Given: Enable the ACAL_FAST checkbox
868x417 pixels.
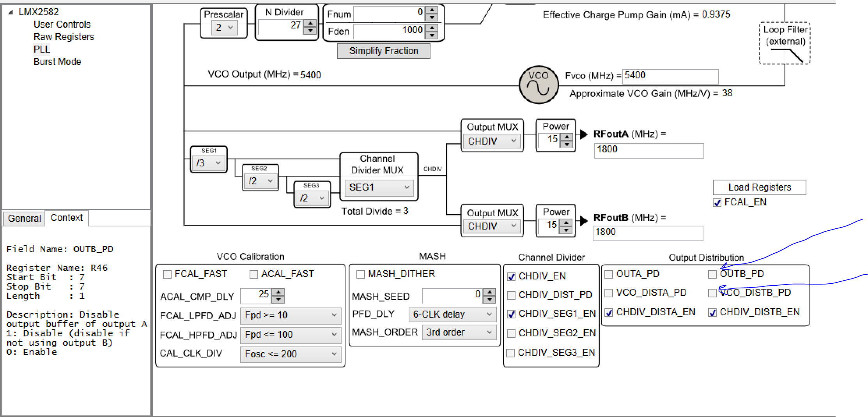Looking at the screenshot, I should coord(254,274).
